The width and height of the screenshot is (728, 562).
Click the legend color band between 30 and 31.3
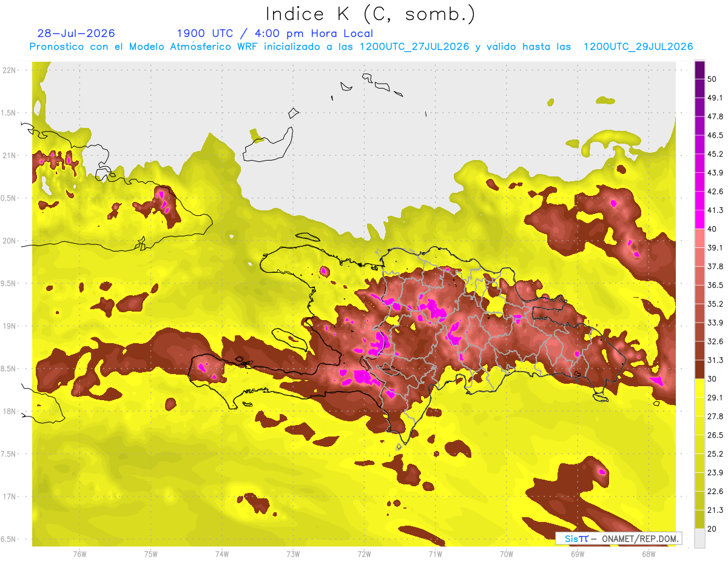(700, 369)
